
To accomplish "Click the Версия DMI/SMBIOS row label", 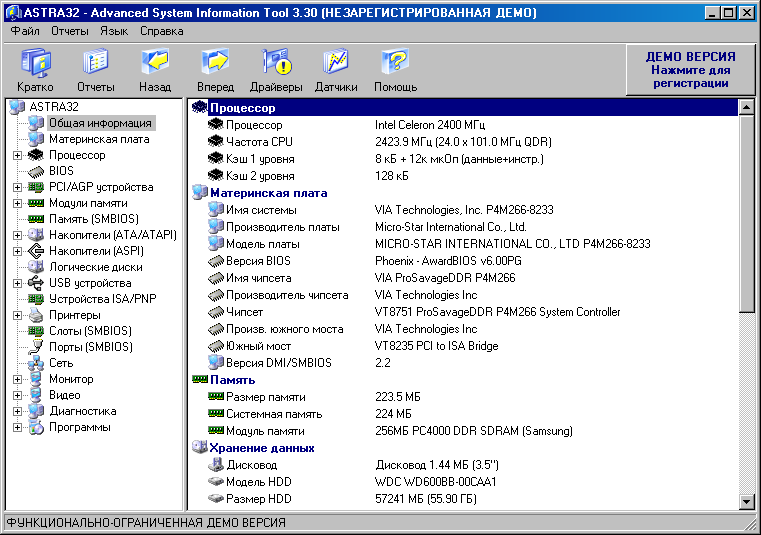I will (279, 363).
